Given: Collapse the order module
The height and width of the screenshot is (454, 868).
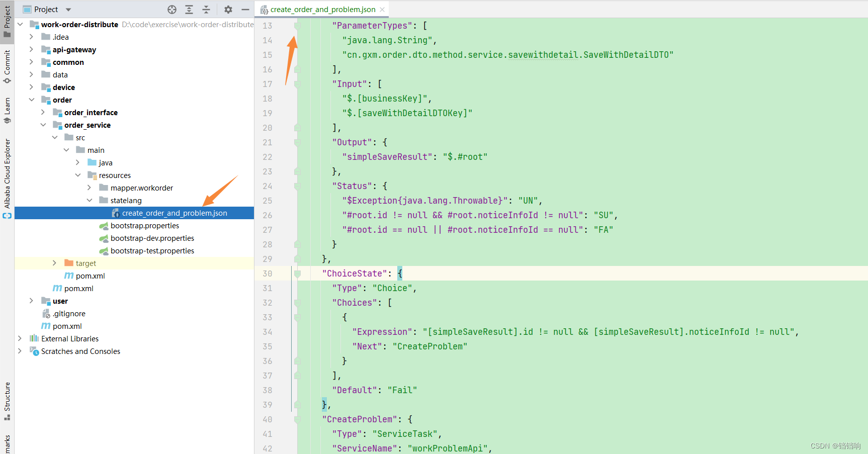Looking at the screenshot, I should 31,100.
